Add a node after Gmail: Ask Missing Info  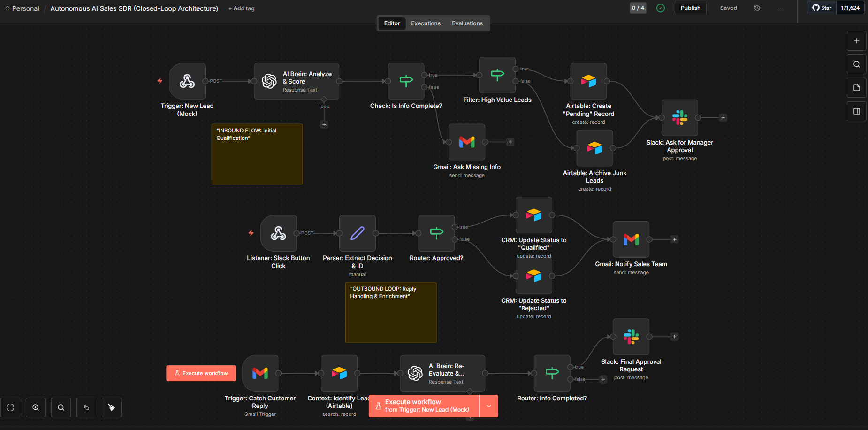coord(510,142)
